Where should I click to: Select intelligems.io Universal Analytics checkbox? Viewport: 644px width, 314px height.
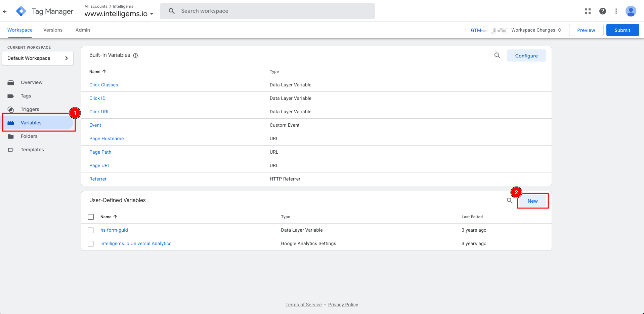91,244
